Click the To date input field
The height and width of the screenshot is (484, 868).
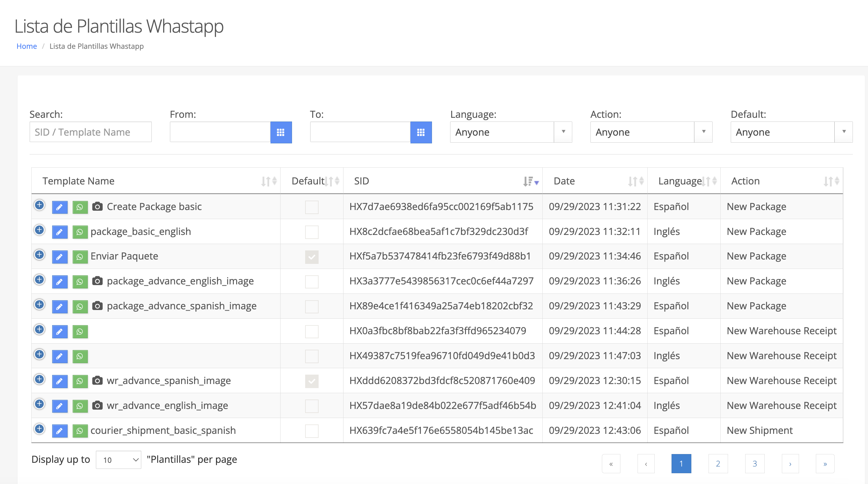[360, 132]
